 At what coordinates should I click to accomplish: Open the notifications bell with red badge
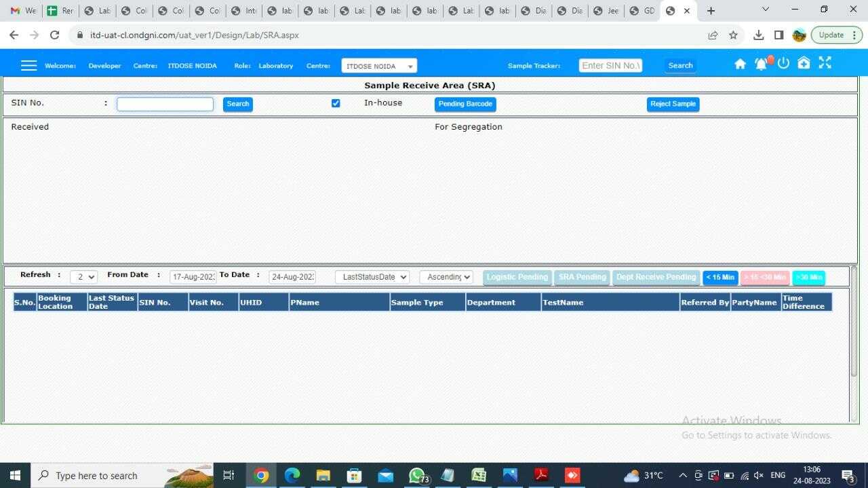[761, 63]
